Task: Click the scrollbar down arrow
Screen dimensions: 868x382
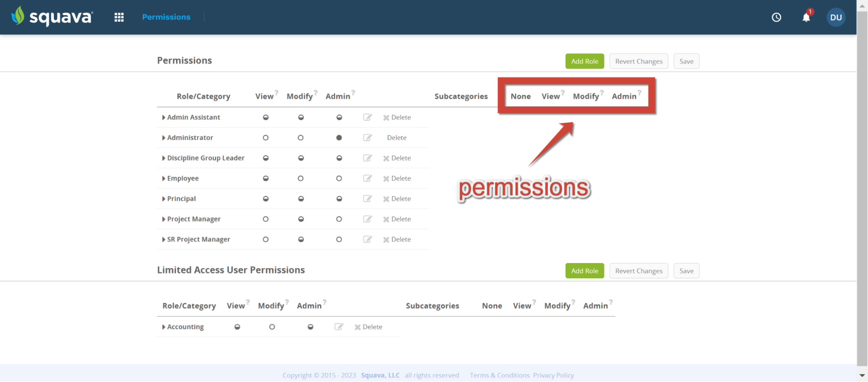Action: tap(862, 375)
